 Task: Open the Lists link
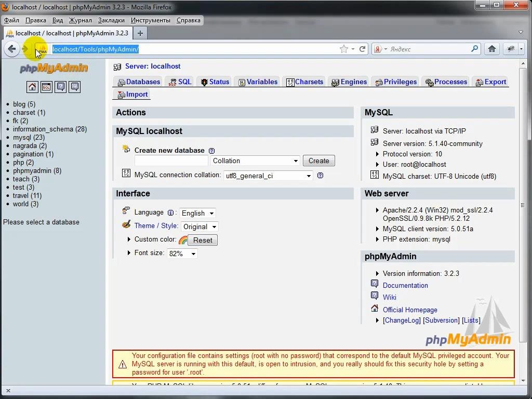(x=471, y=320)
